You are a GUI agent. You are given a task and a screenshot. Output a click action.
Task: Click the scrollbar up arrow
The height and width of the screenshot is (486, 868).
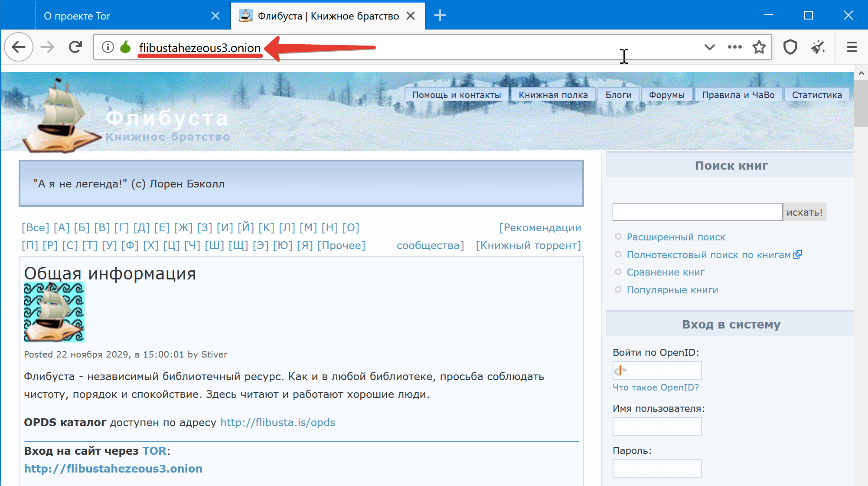click(861, 73)
